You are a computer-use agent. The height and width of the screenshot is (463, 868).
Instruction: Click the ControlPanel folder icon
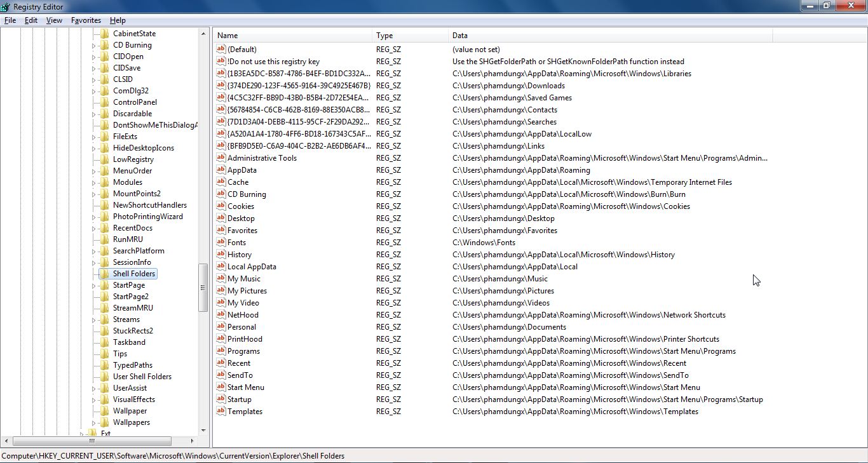[104, 102]
